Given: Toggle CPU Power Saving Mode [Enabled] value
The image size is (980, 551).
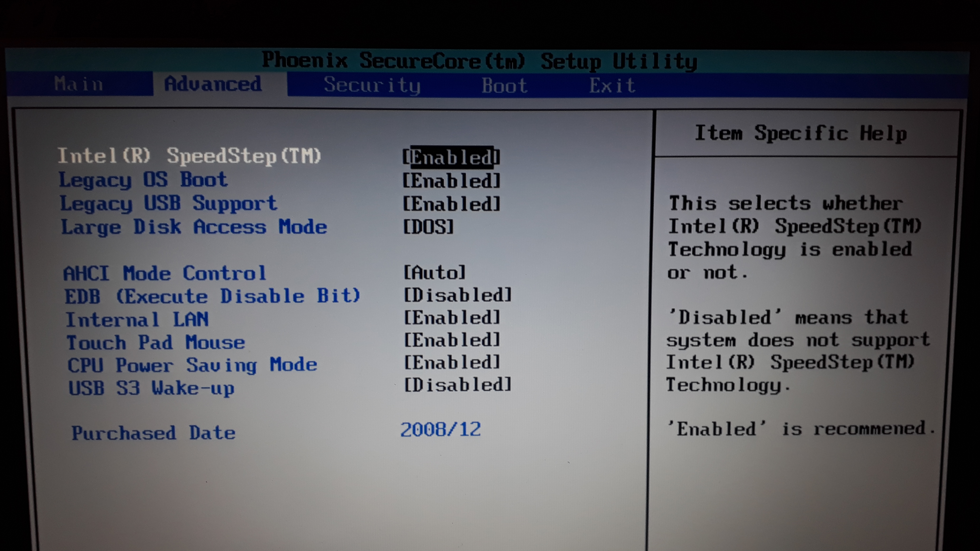Looking at the screenshot, I should [452, 362].
